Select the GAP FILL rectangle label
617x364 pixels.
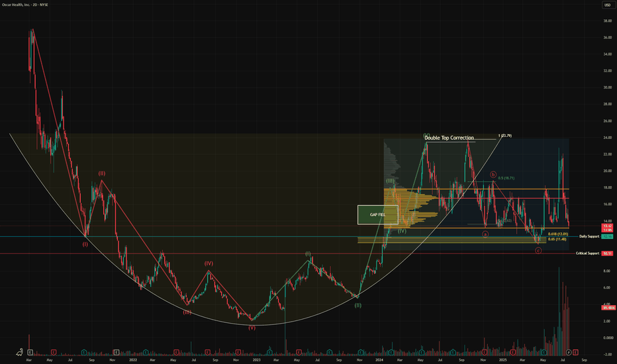tap(378, 215)
